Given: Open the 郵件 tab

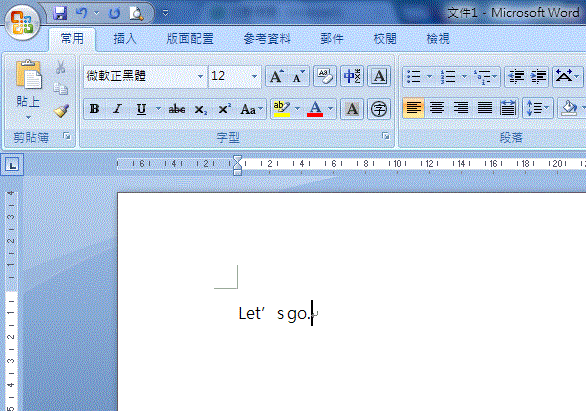Looking at the screenshot, I should (x=332, y=38).
